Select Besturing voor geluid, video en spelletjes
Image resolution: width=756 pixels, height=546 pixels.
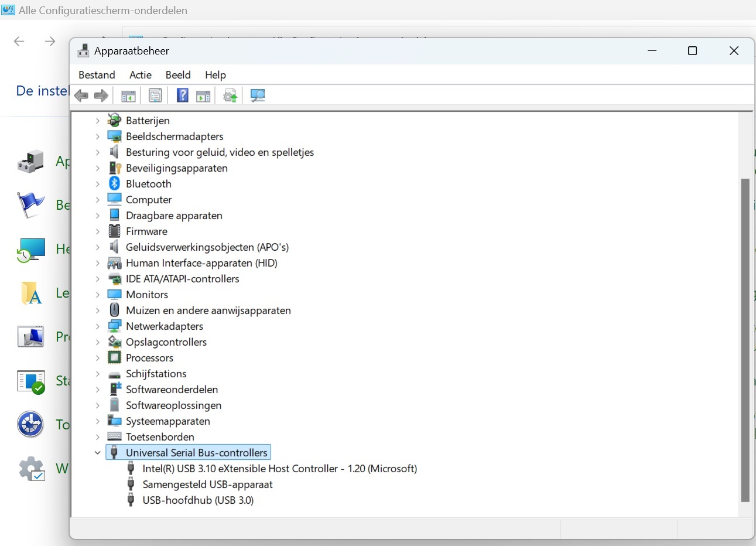[x=220, y=152]
